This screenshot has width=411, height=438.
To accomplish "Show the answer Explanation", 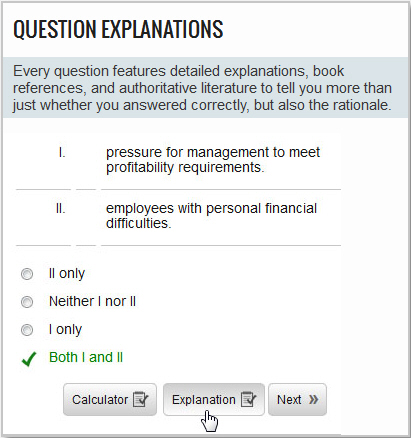I will pyautogui.click(x=214, y=399).
